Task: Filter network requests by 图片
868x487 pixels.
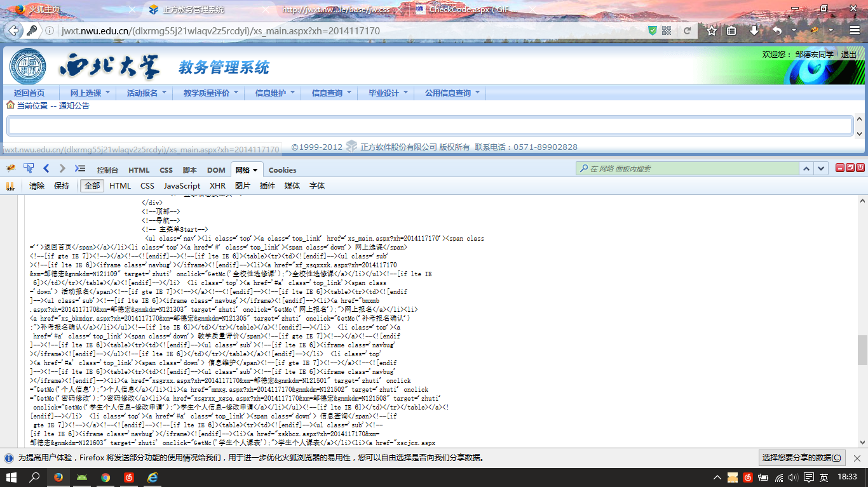Action: pyautogui.click(x=243, y=186)
